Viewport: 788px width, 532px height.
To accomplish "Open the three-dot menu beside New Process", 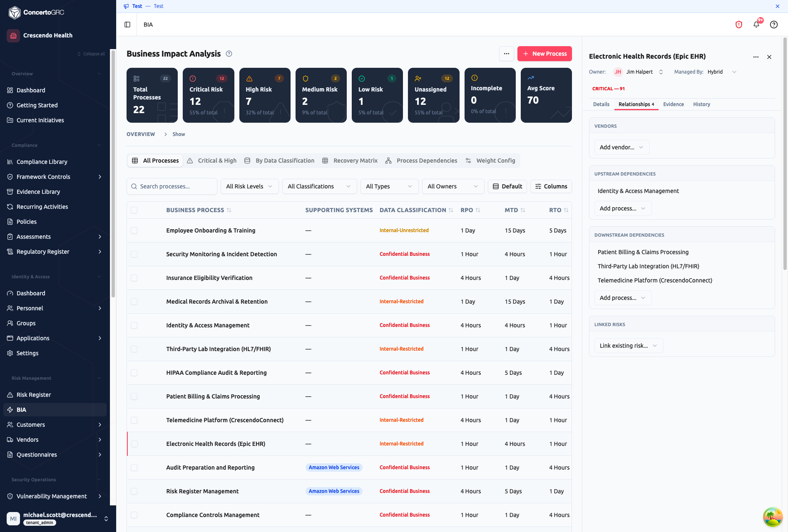I will tap(507, 54).
